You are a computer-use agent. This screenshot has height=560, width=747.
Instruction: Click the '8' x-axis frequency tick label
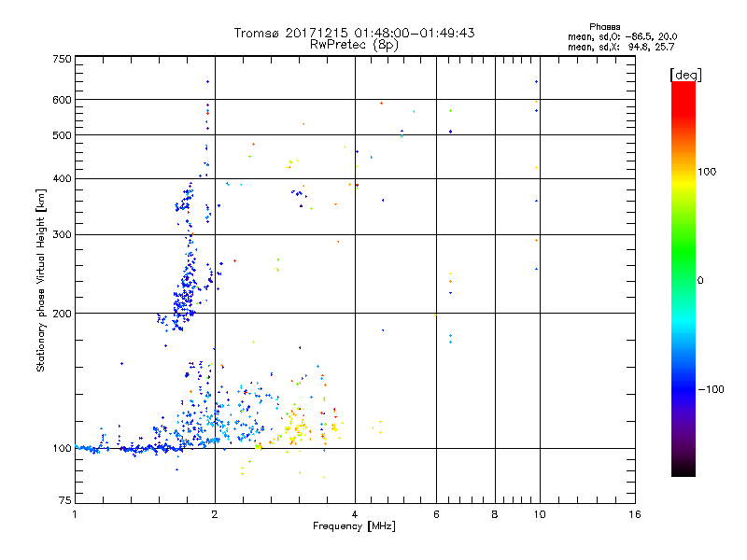tap(495, 514)
